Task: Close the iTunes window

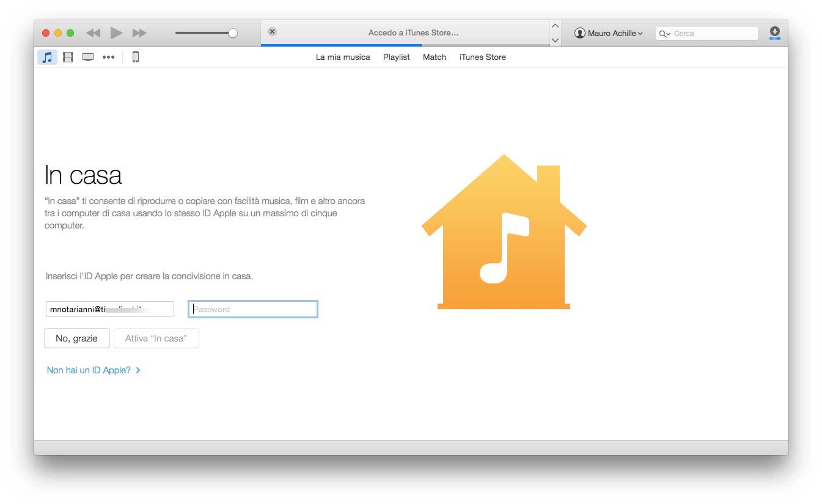Action: (x=46, y=33)
